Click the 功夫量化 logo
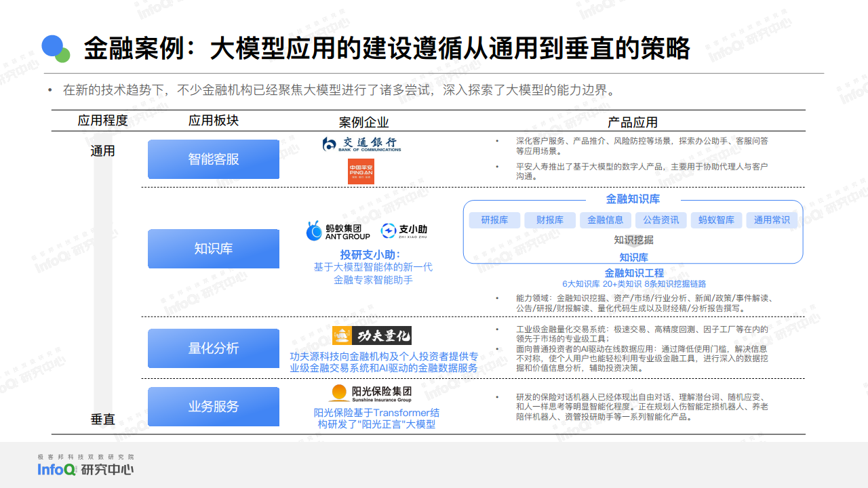This screenshot has height=488, width=868. coord(372,335)
